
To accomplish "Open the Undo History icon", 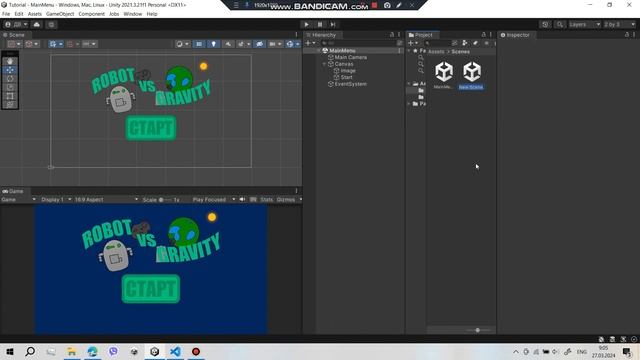I will coord(545,24).
